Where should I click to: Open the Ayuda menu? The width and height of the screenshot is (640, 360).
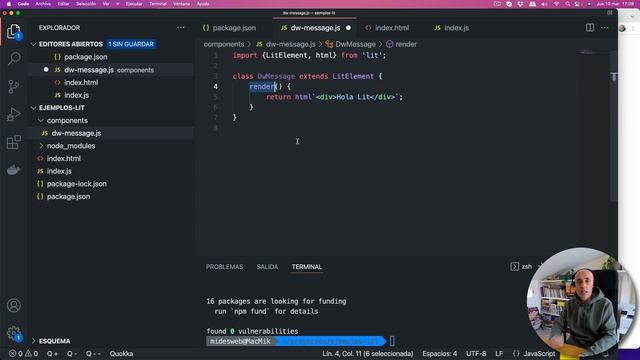(203, 4)
